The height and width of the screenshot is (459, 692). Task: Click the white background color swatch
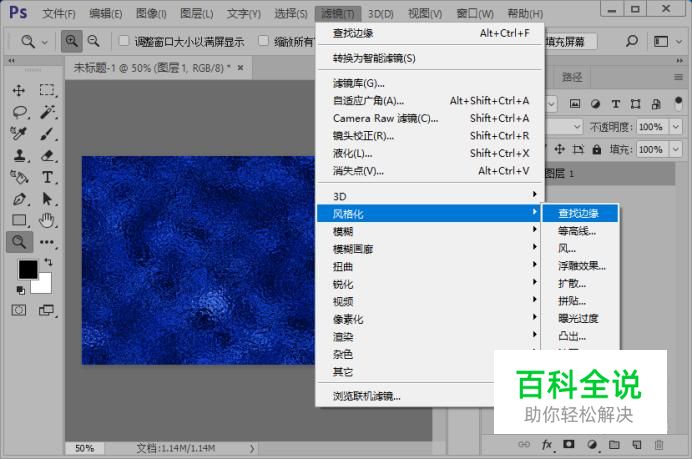pos(44,286)
